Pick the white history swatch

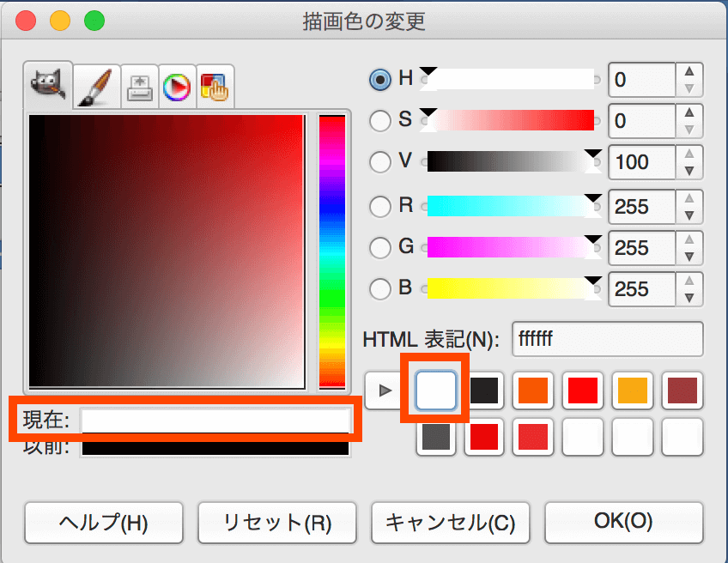(x=435, y=390)
